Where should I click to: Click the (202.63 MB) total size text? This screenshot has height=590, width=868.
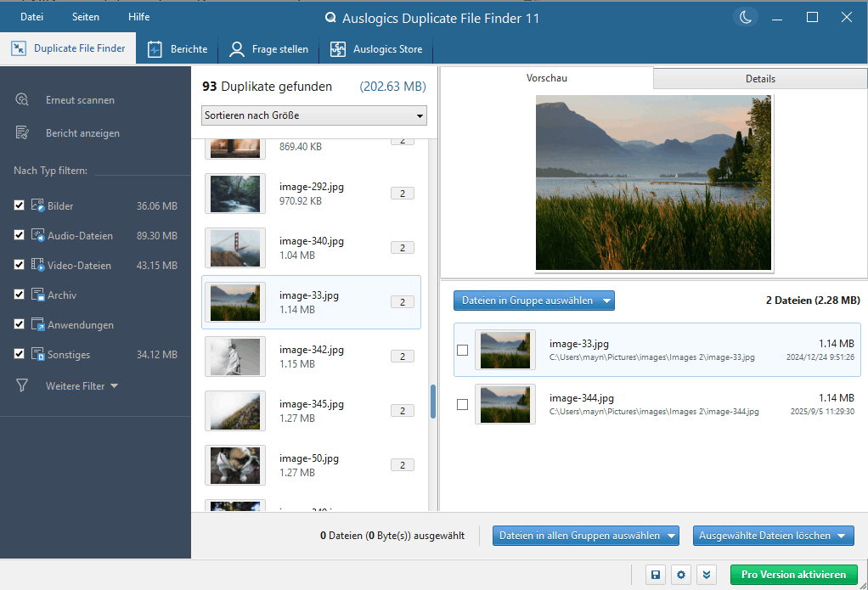pos(392,87)
